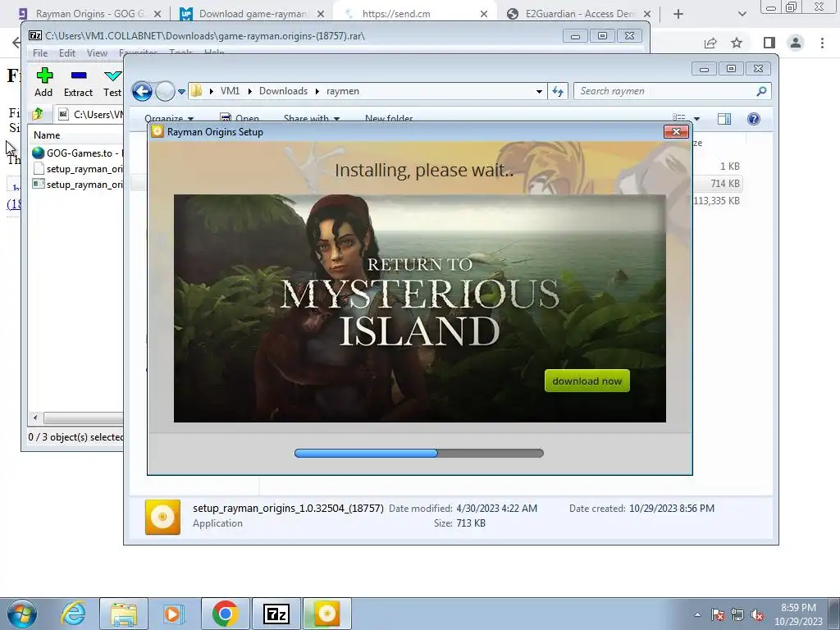Go back in the raymen Explorer window
The height and width of the screenshot is (630, 840).
[x=142, y=91]
